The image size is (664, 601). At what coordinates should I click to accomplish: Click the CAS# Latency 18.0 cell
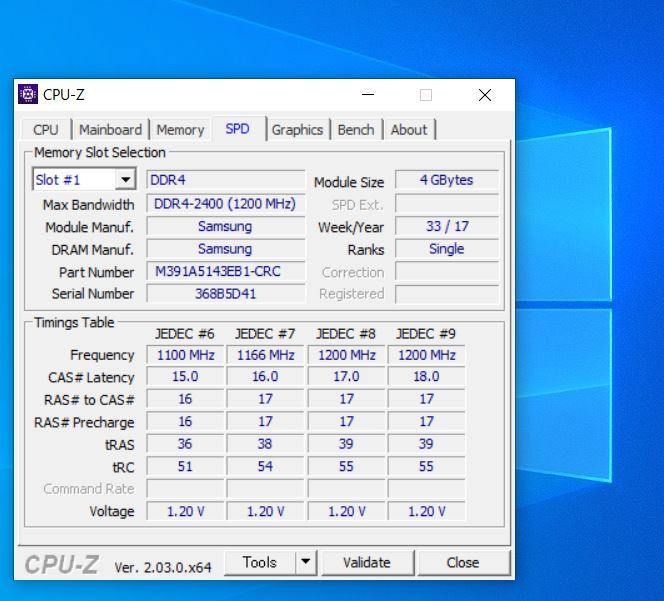(426, 377)
